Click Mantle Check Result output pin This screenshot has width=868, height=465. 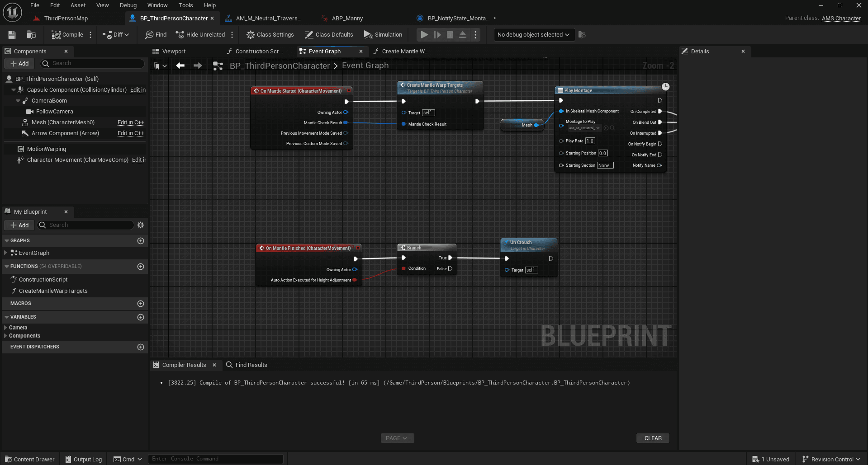point(346,123)
